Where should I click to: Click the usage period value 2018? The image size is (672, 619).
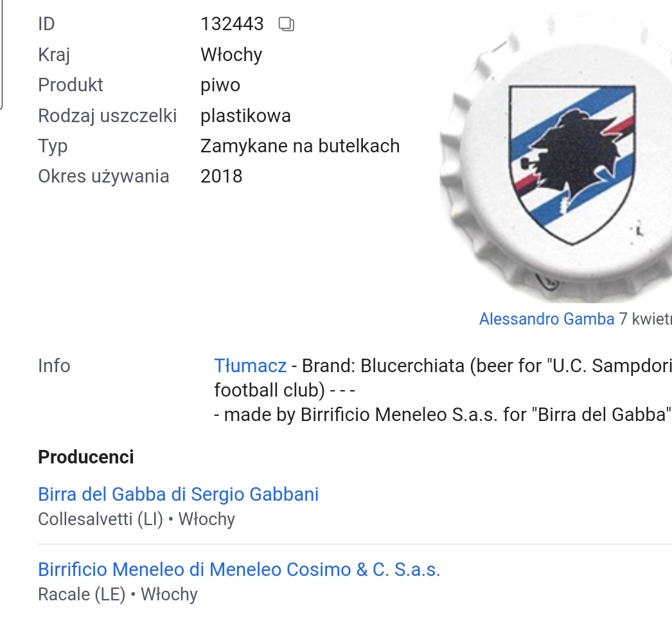pos(222,176)
